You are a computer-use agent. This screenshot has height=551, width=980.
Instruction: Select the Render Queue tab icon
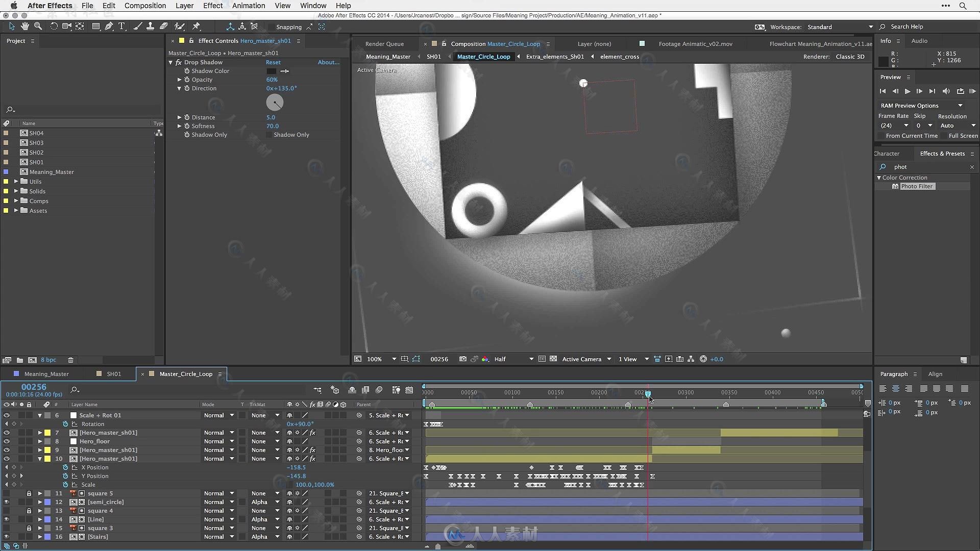384,43
